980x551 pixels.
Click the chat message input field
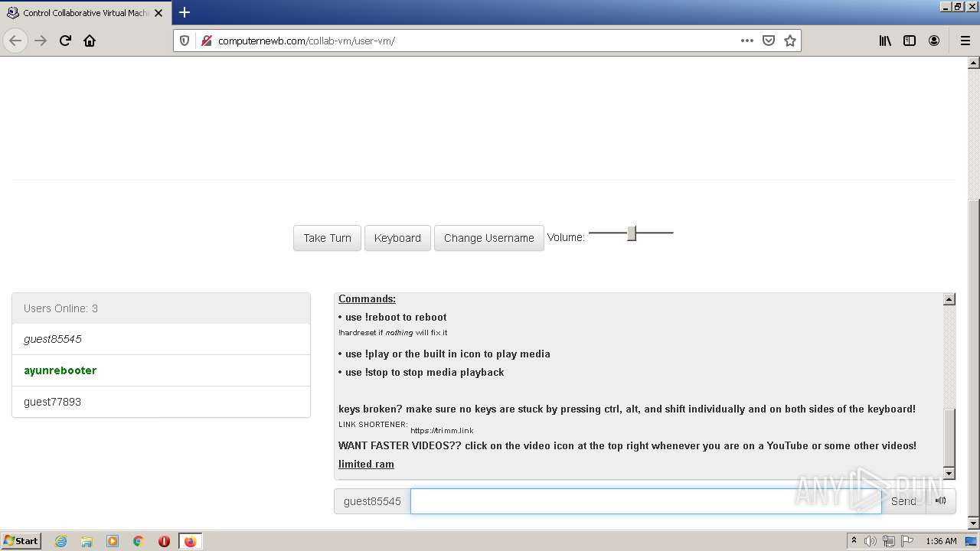tap(645, 501)
